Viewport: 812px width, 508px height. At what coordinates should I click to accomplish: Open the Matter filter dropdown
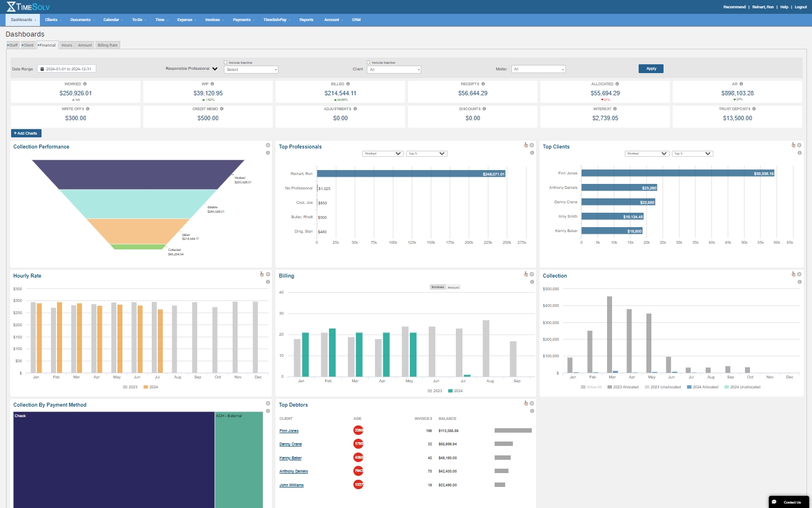[538, 69]
